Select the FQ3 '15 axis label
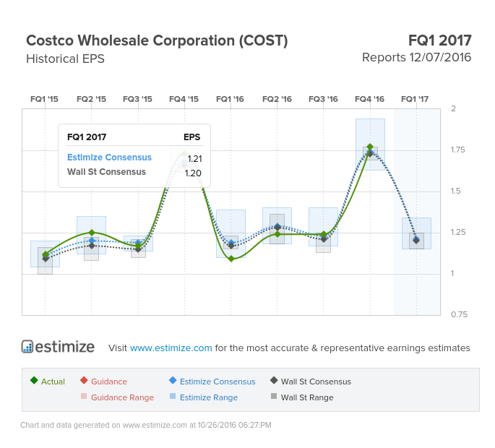This screenshot has height=448, width=495. click(137, 99)
